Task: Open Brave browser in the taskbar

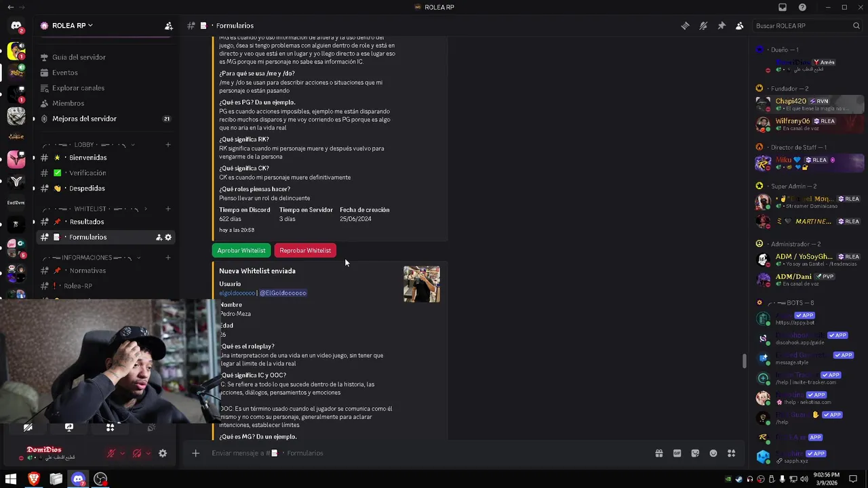Action: 33,479
